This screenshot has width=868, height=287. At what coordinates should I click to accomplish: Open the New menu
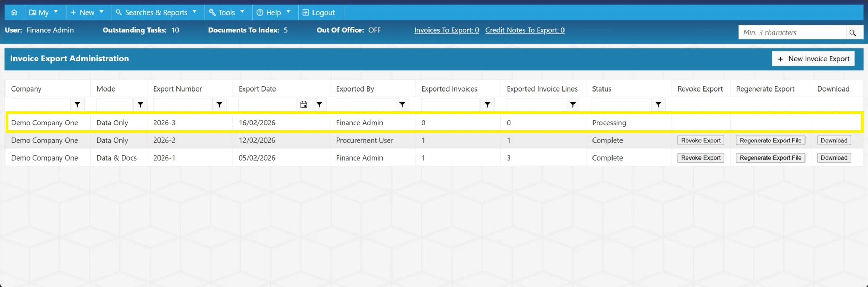click(88, 12)
